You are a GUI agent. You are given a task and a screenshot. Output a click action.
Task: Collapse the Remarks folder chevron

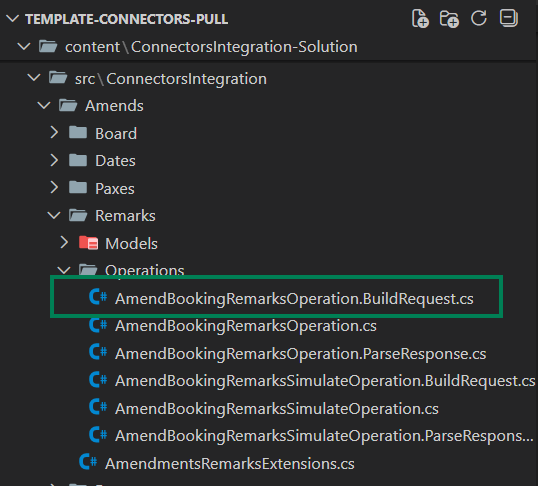click(x=54, y=216)
